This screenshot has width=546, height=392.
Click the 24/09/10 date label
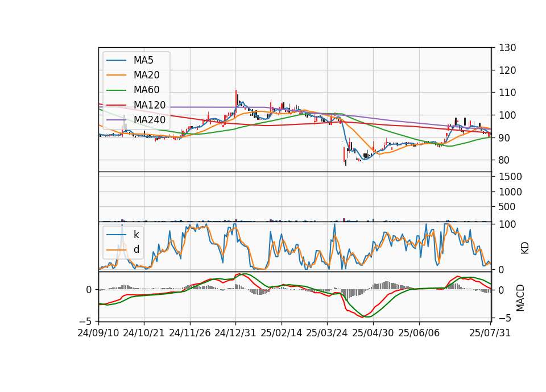pos(98,333)
